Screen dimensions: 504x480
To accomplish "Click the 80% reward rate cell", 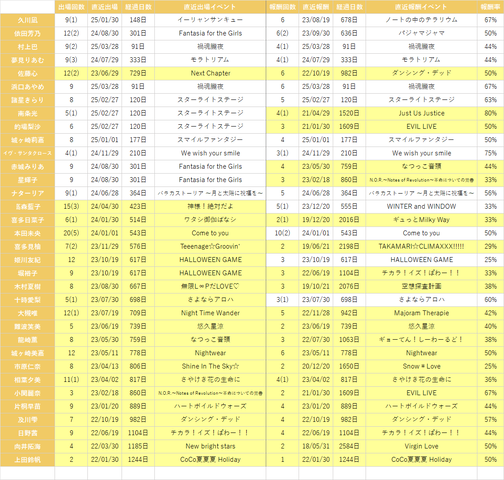I will (x=490, y=113).
